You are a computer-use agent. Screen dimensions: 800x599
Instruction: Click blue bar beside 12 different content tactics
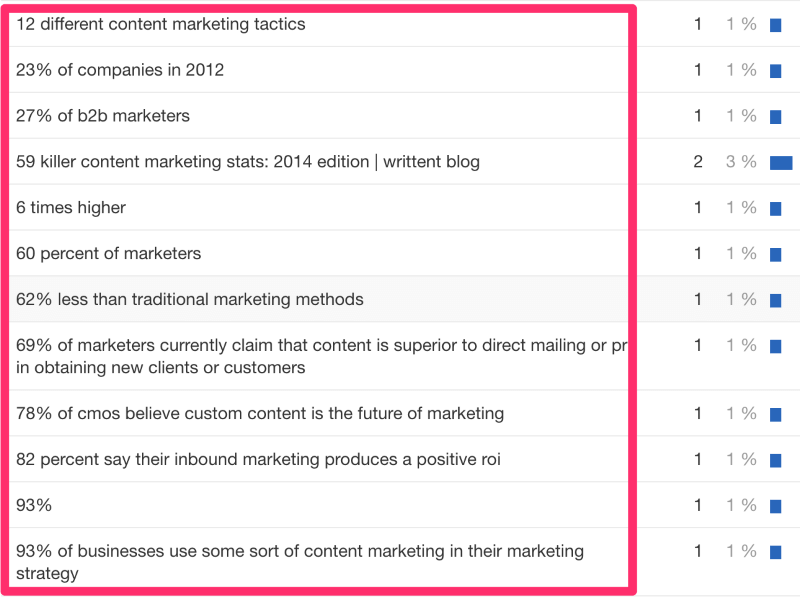776,25
